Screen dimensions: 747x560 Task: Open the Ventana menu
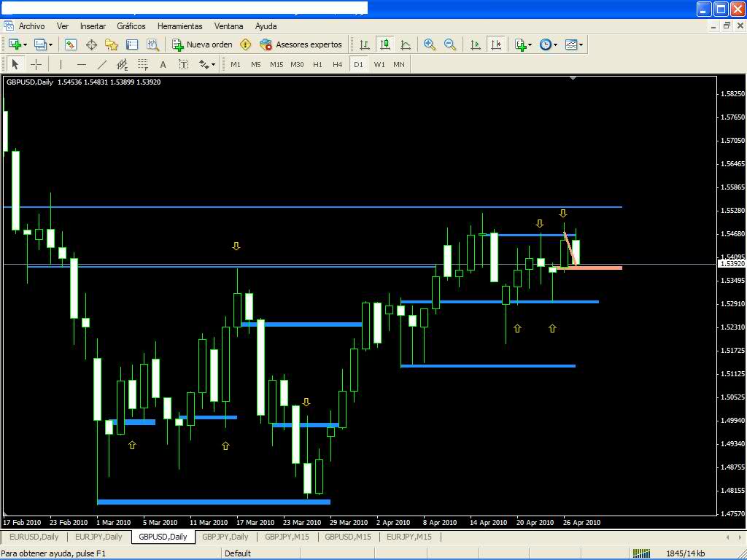[228, 26]
